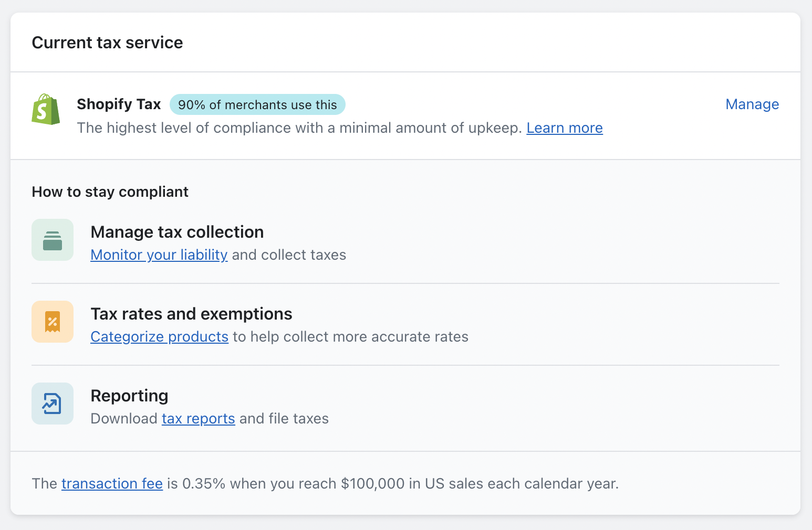This screenshot has height=530, width=812.
Task: Click the "How to stay compliant" heading
Action: [110, 192]
